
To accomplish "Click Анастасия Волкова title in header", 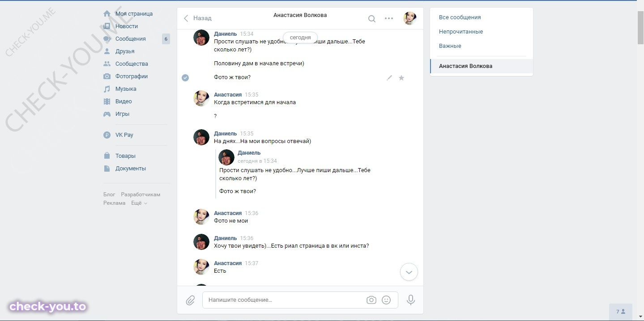I will pyautogui.click(x=300, y=15).
